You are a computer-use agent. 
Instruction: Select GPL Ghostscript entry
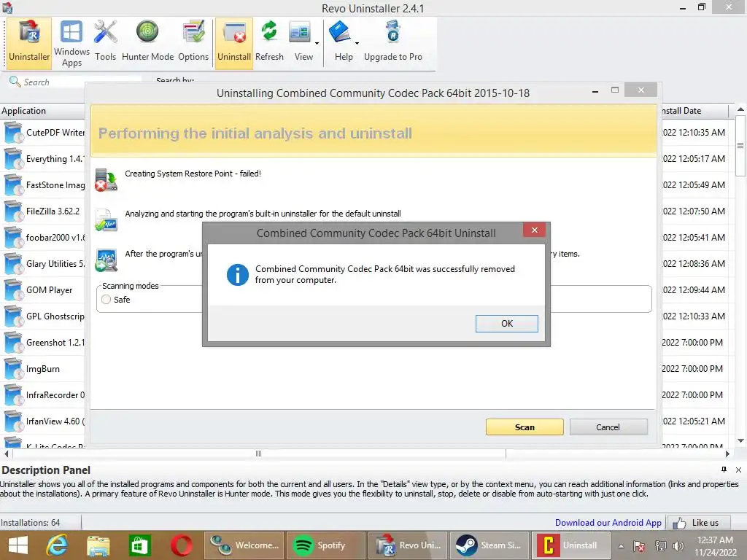(x=44, y=316)
